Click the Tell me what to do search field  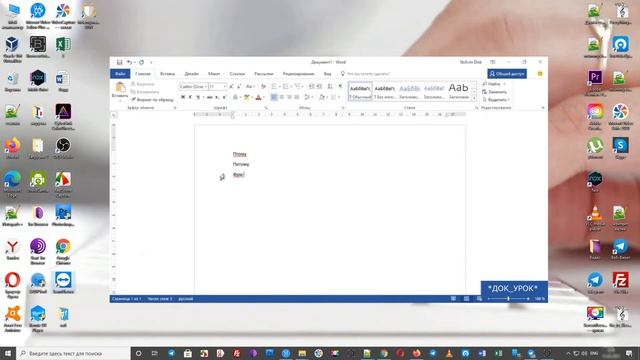point(367,74)
